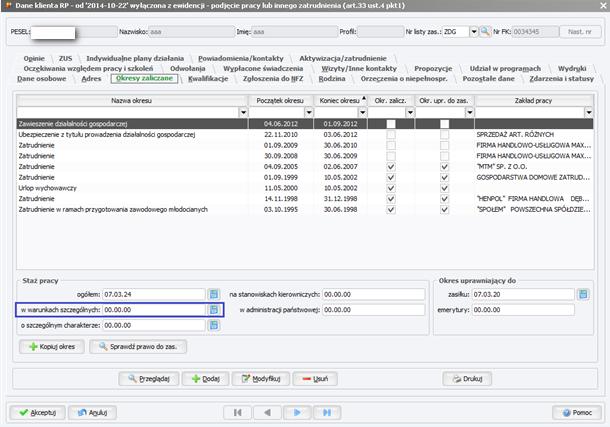Viewport: 610px width, 427px height.
Task: Open ZUS tab
Action: pos(65,58)
